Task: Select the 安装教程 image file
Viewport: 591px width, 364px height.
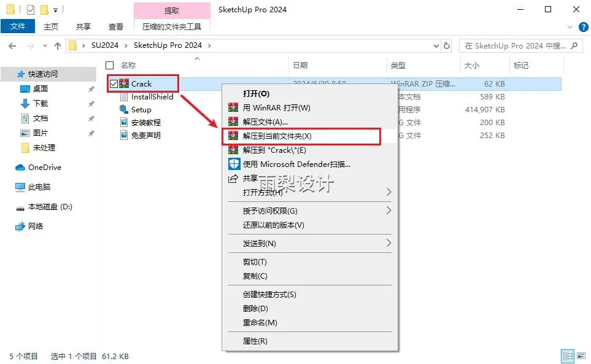Action: tap(146, 123)
